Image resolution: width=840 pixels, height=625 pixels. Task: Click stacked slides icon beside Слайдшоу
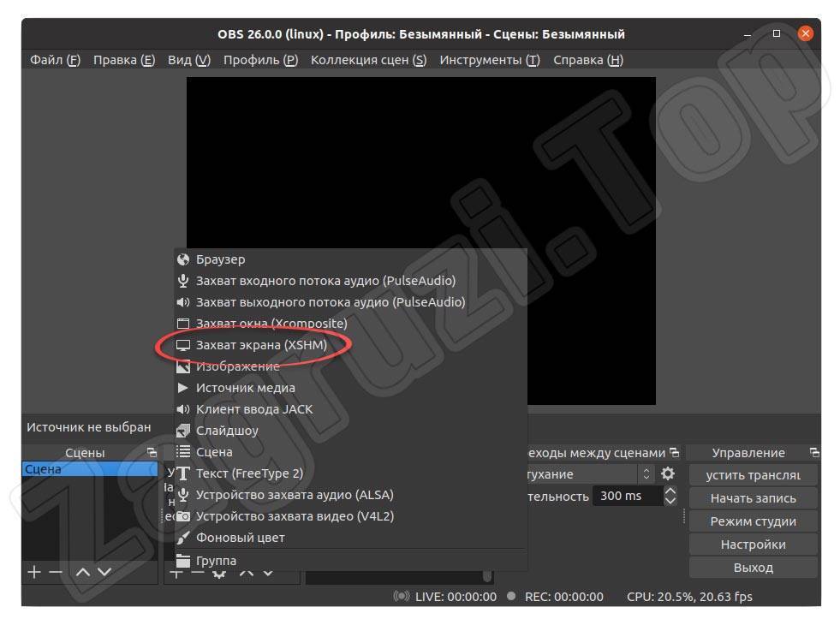coord(183,431)
